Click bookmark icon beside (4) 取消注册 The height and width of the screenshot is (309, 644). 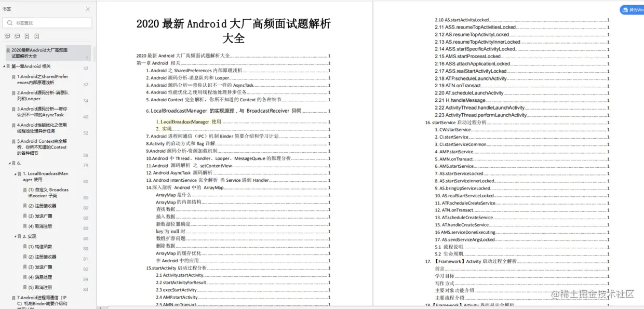(x=25, y=226)
